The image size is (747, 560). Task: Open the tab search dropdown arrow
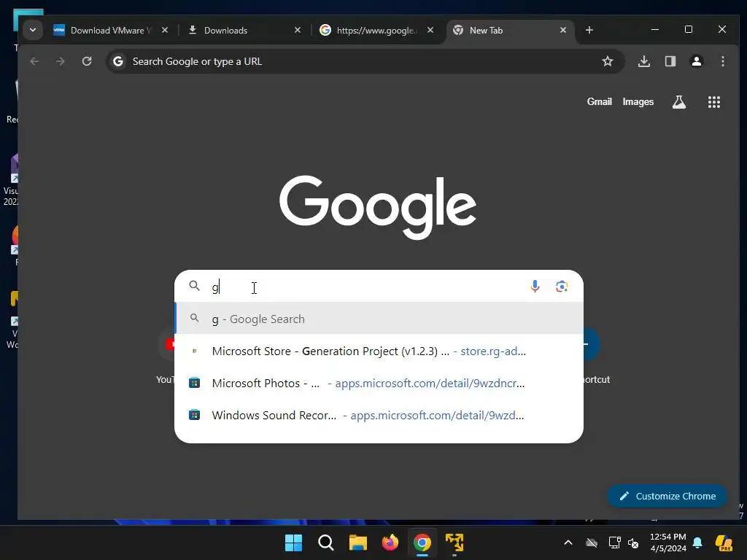click(33, 30)
